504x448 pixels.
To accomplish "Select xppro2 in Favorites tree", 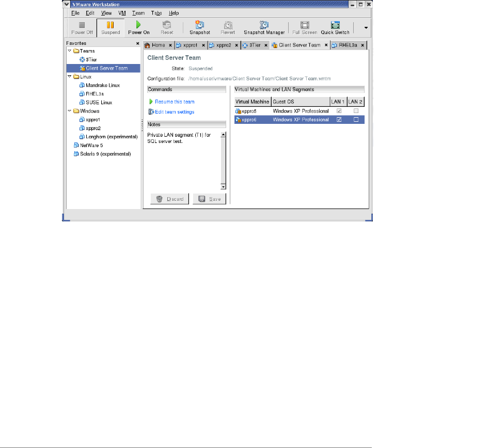I will (90, 128).
